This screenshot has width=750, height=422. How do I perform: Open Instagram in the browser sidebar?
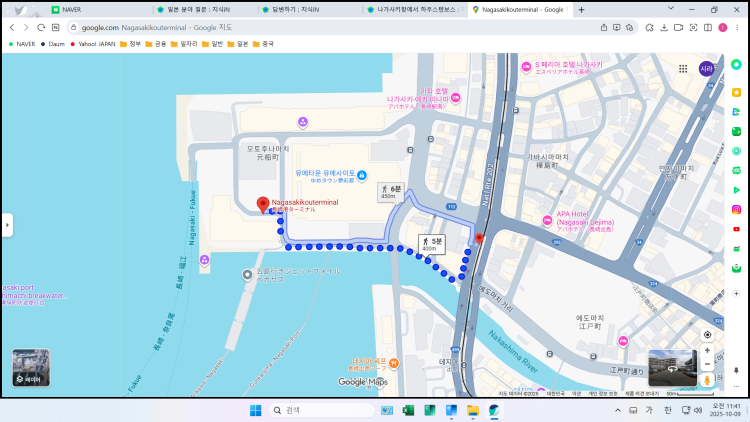click(x=736, y=209)
